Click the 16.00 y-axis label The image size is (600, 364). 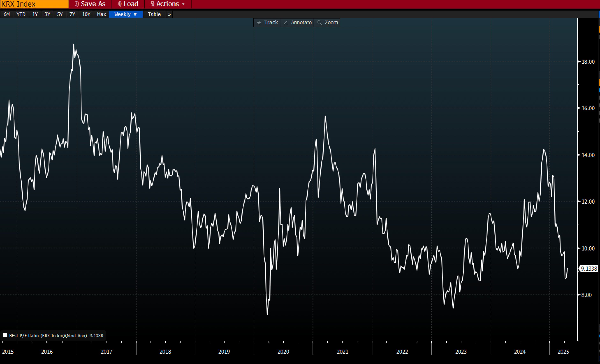coord(588,108)
